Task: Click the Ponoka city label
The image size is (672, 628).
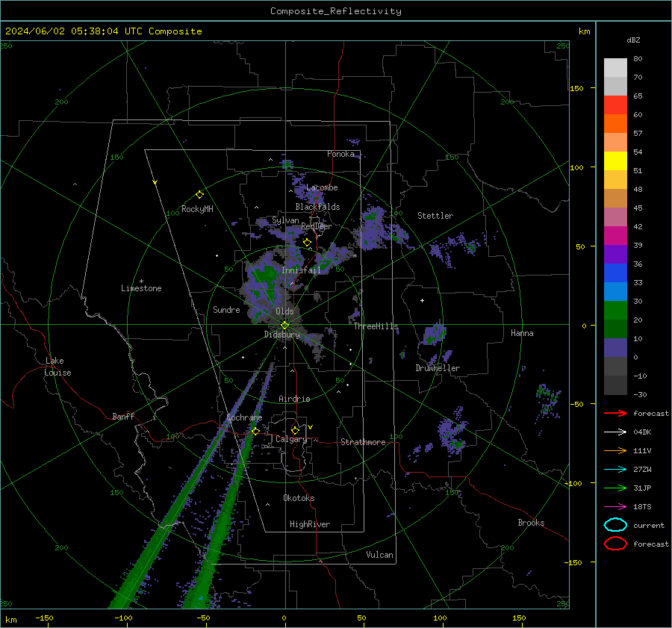Action: [340, 154]
